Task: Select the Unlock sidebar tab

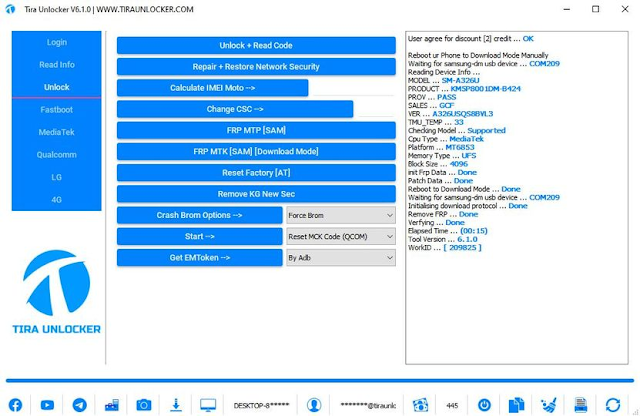Action: coord(56,87)
